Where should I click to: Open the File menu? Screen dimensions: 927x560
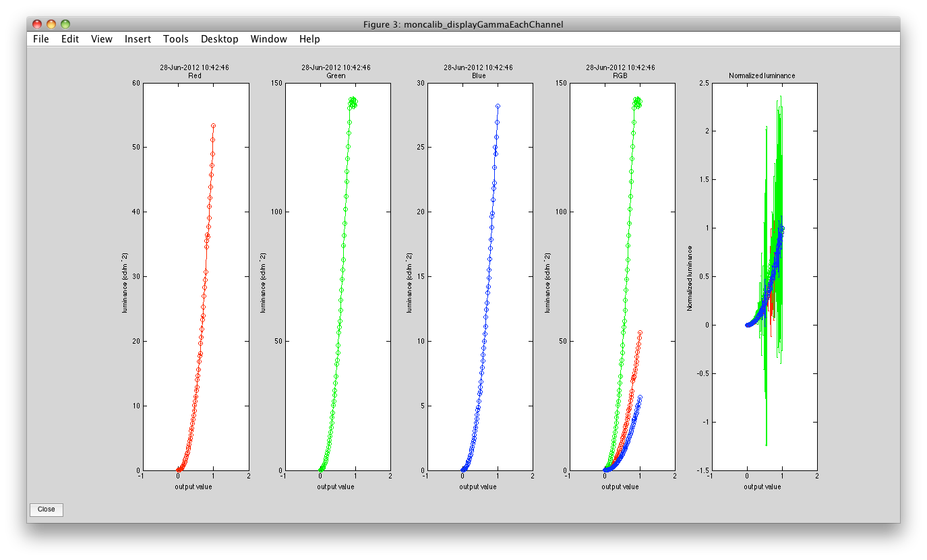pos(41,39)
